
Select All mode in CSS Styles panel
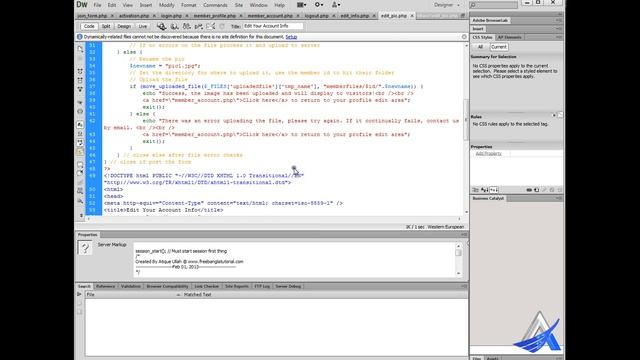[x=480, y=47]
